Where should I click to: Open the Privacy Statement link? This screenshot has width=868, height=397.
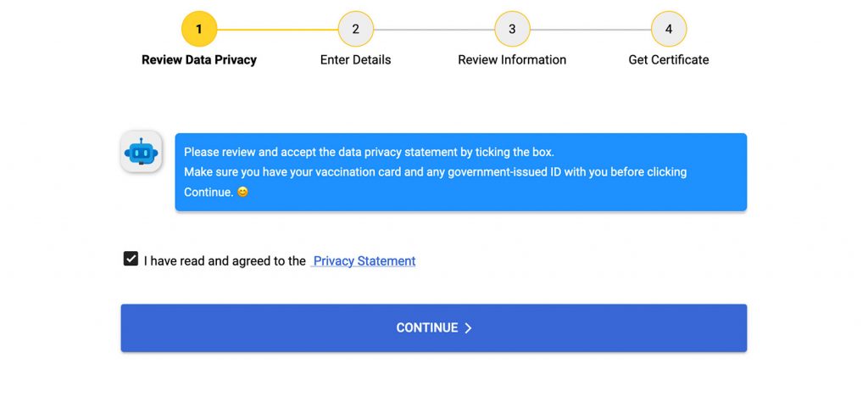pos(364,260)
